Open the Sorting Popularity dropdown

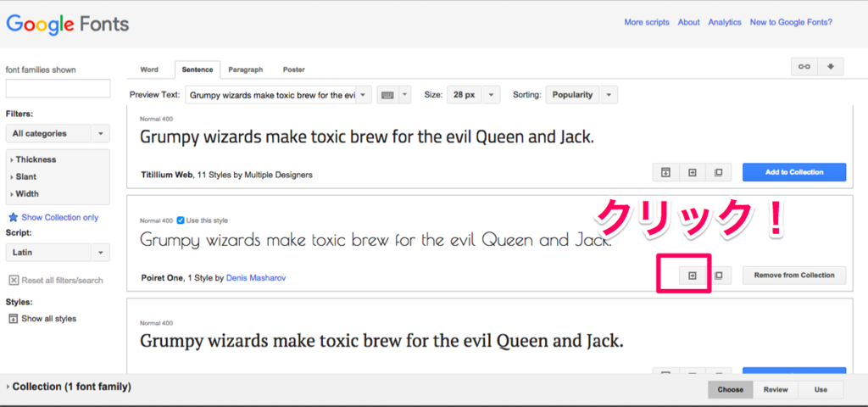coord(581,95)
